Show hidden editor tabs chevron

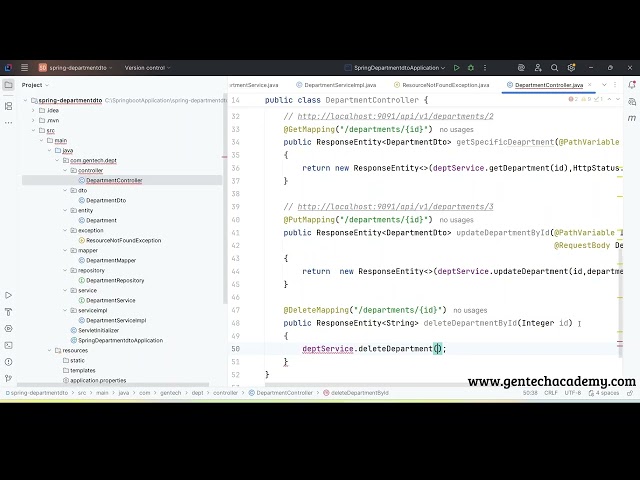604,85
